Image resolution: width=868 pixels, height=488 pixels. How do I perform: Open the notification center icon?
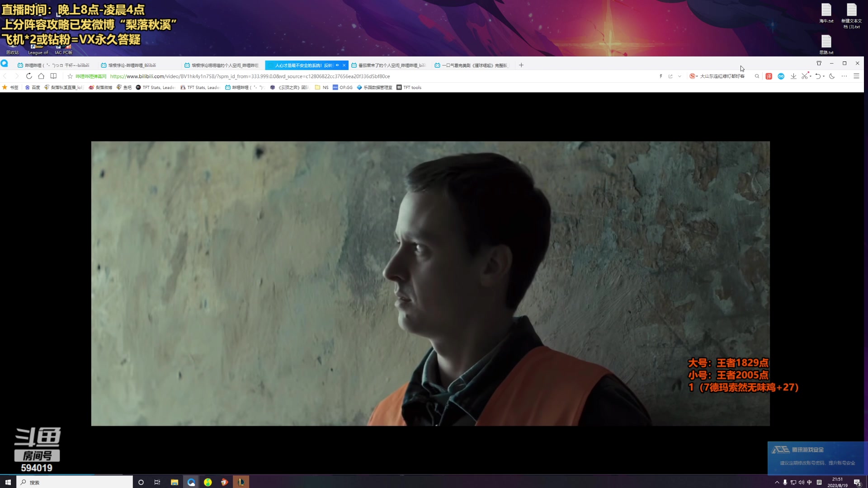857,482
